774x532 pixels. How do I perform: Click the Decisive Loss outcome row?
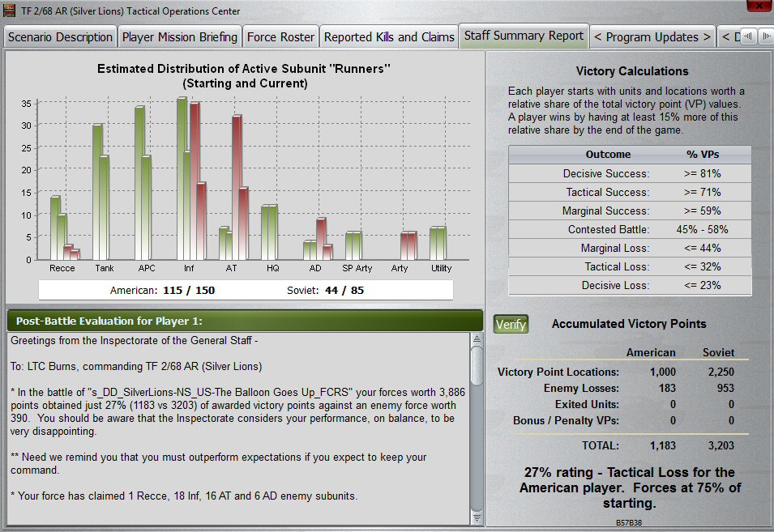point(630,286)
